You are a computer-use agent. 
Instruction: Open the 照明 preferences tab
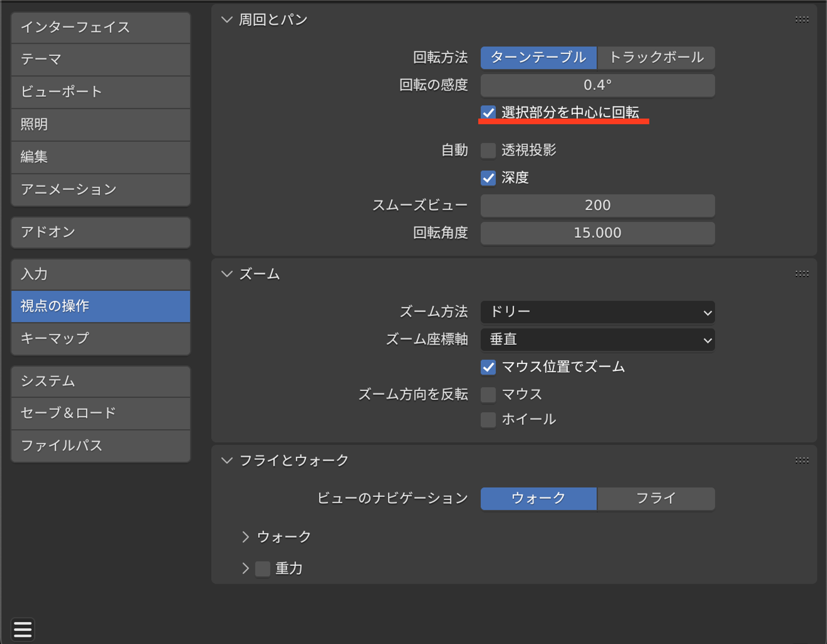pyautogui.click(x=101, y=124)
